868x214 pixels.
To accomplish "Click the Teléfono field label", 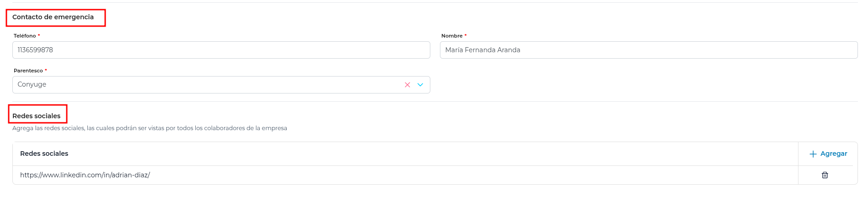I will [x=25, y=36].
